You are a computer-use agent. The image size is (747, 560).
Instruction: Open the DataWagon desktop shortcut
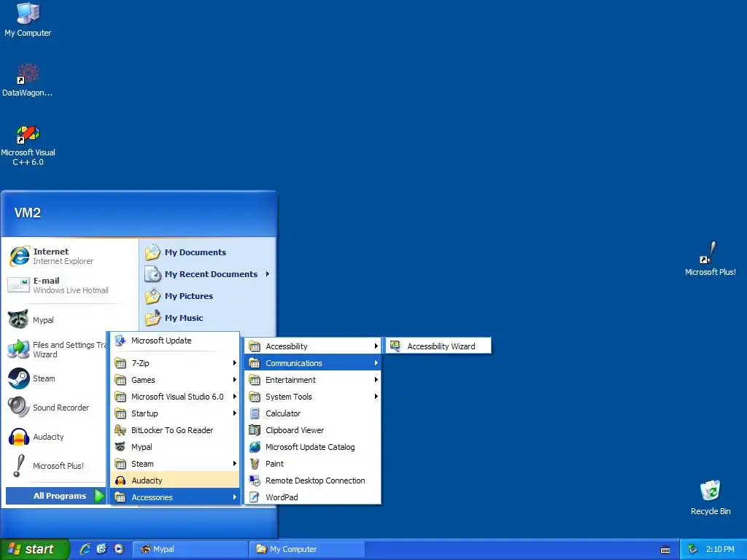coord(28,80)
